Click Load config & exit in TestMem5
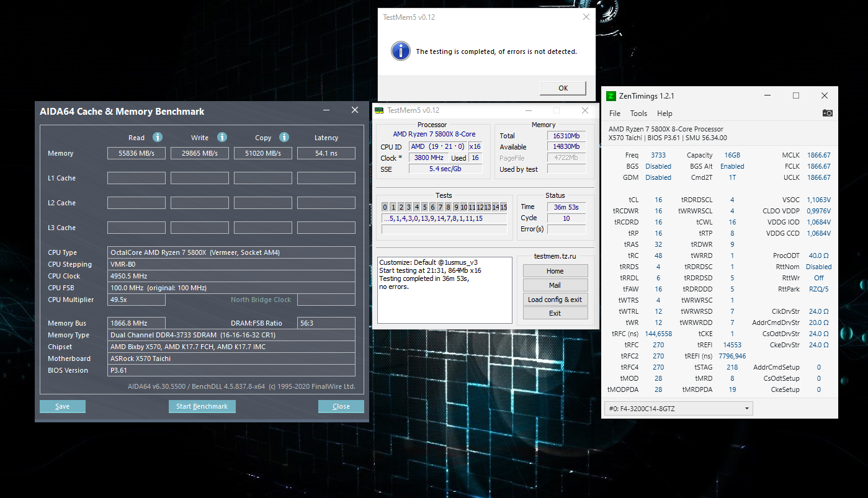 point(555,300)
